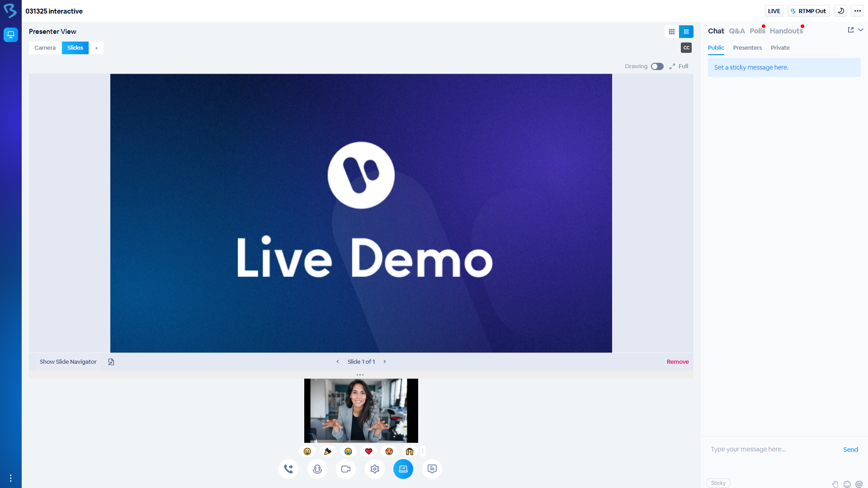Screen dimensions: 868x488
Task: Click the resize handle dots below the slide bar
Action: [360, 375]
